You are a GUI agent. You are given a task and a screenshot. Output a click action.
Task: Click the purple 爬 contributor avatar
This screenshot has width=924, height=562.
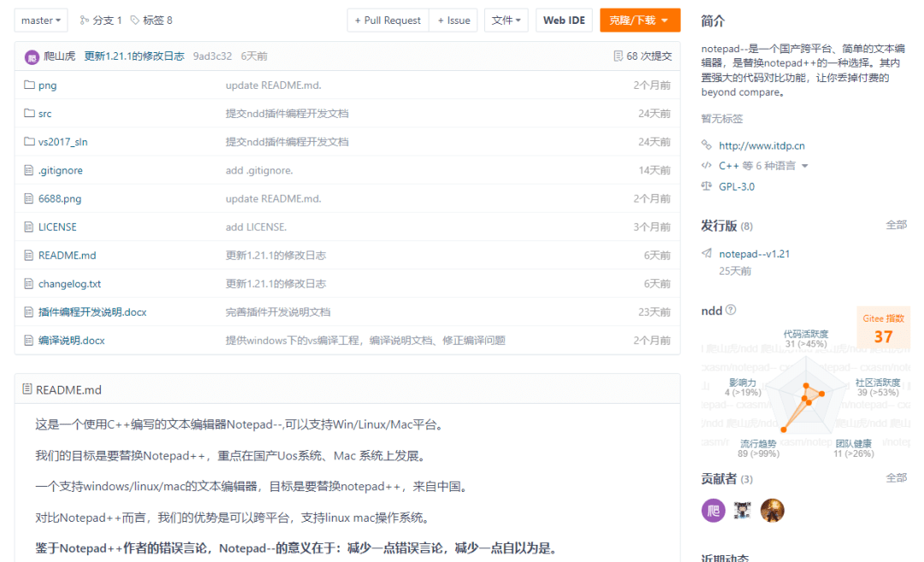pyautogui.click(x=713, y=510)
